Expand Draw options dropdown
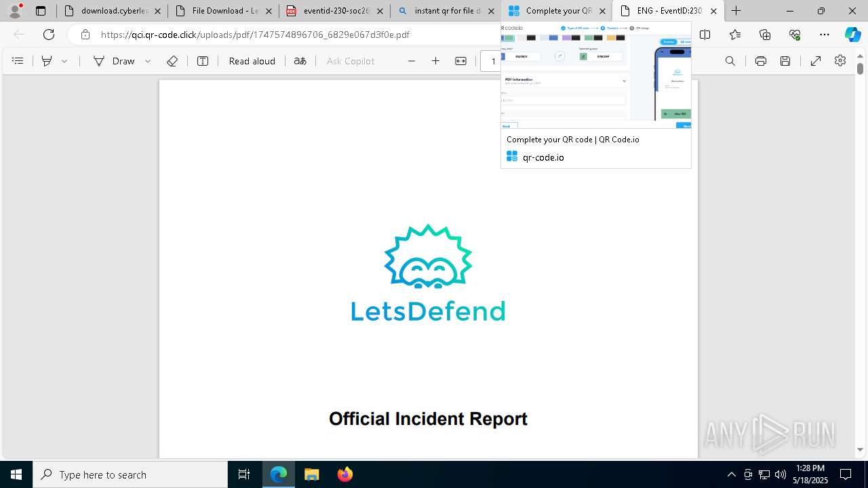Viewport: 868px width, 488px height. pos(148,61)
